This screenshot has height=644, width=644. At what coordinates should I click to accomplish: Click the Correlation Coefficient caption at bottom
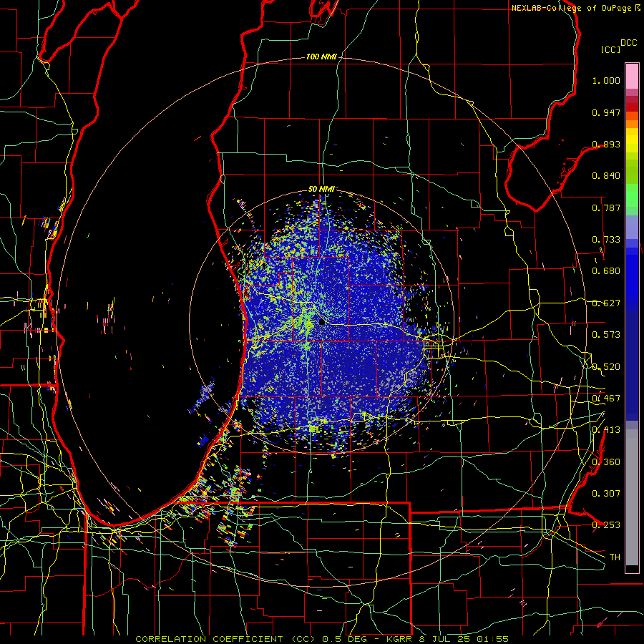coord(322,639)
